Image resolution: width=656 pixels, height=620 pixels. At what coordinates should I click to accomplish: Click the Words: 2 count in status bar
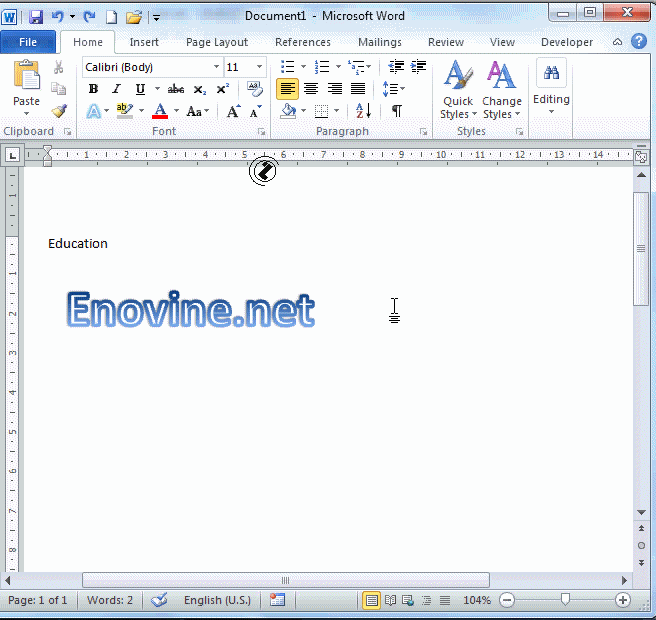[110, 600]
